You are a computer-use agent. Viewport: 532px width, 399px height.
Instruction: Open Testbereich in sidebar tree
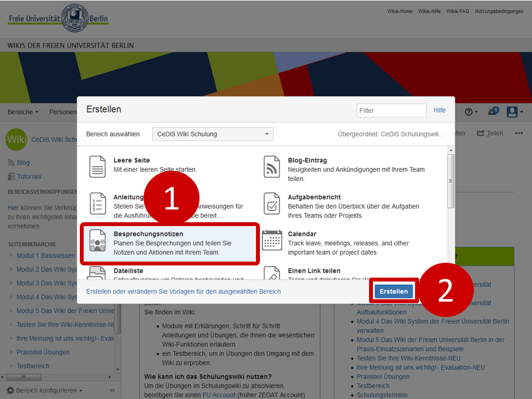point(33,366)
